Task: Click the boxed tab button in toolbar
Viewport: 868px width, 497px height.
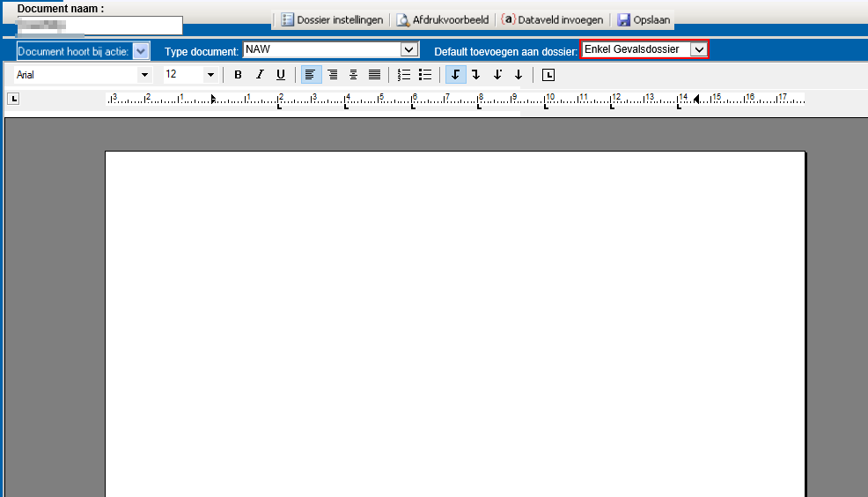Action: click(x=548, y=75)
